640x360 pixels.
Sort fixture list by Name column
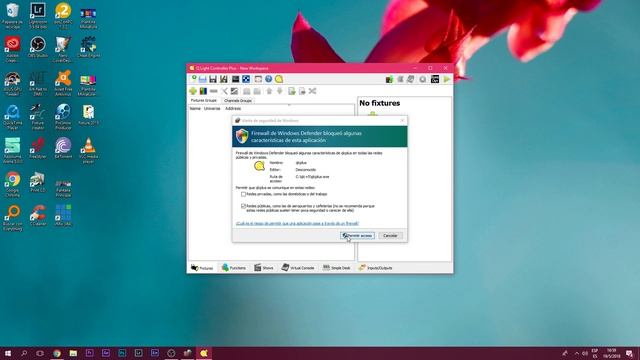[195, 109]
